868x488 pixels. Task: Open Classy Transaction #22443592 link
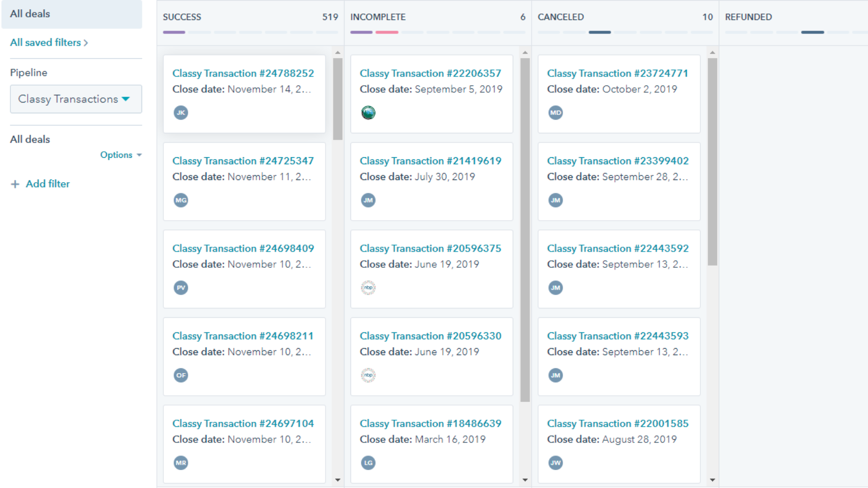(x=617, y=248)
